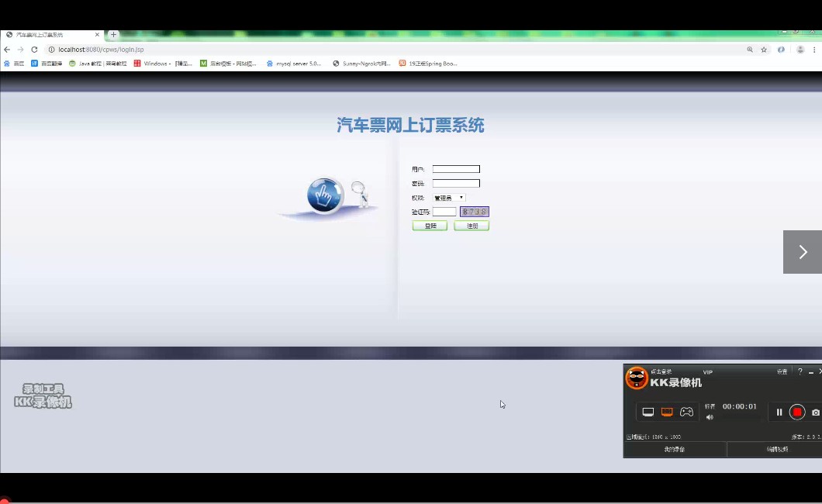
Task: Click the VIP label in KK recorder
Action: click(708, 372)
